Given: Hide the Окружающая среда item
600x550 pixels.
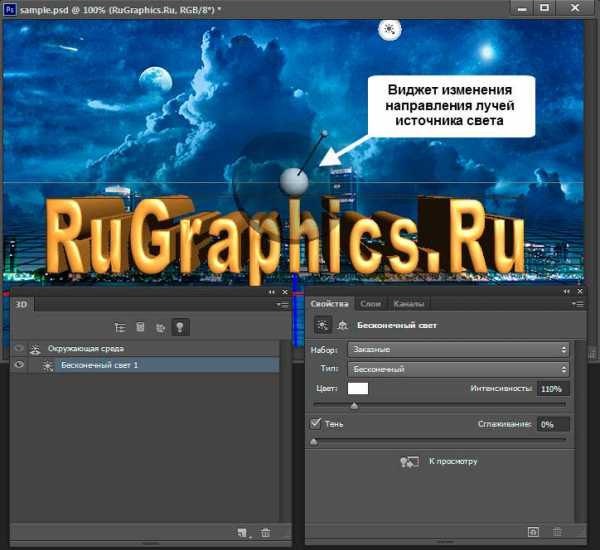Looking at the screenshot, I should tap(19, 348).
